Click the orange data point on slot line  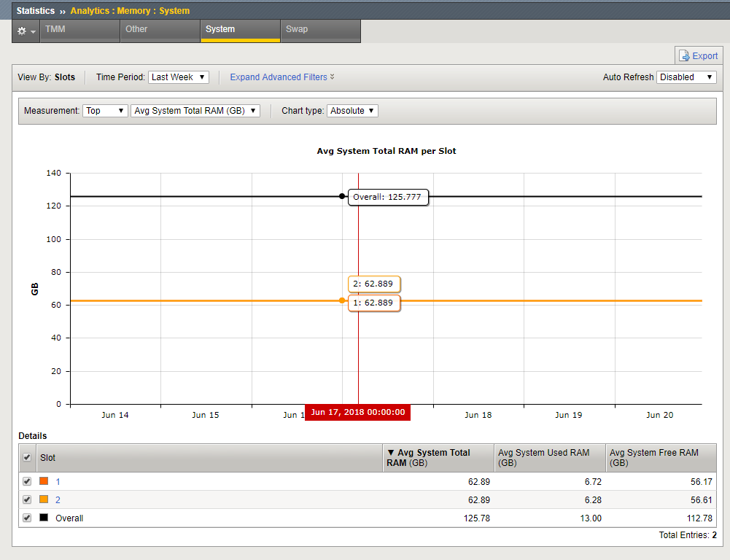pos(342,300)
